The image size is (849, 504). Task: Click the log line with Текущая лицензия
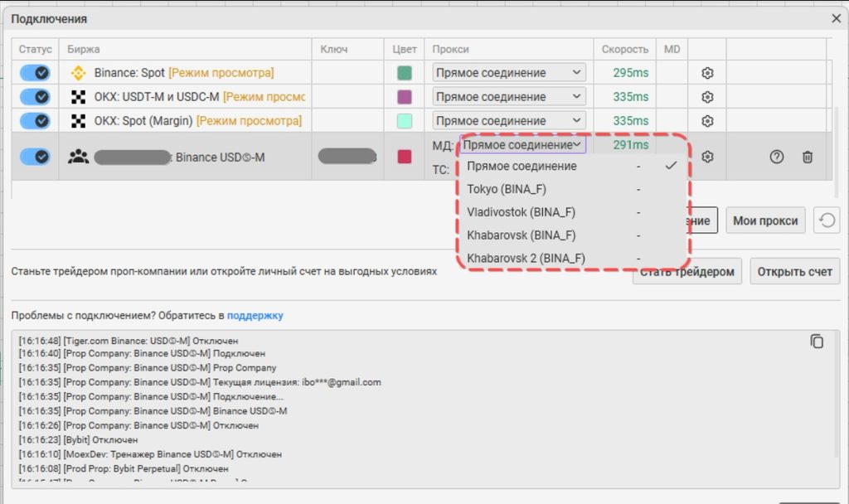[200, 382]
